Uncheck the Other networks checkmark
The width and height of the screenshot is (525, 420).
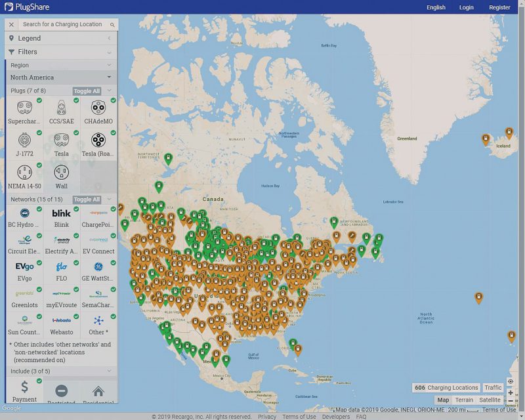tap(113, 316)
